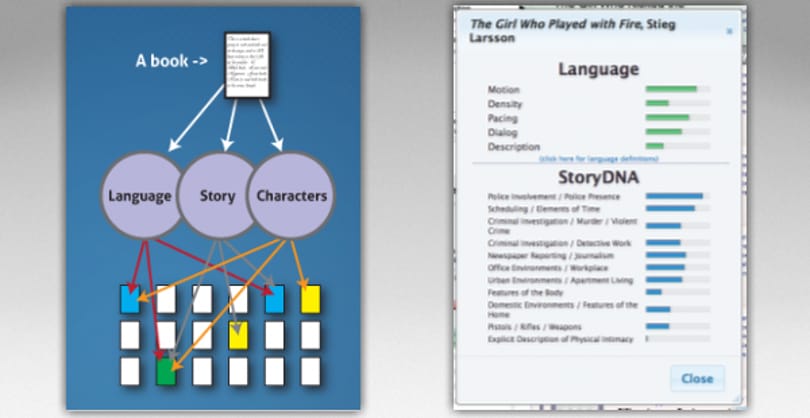This screenshot has width=810, height=418.
Task: Click 'Domestic Environments / Features of the Home' text
Action: [x=563, y=309]
